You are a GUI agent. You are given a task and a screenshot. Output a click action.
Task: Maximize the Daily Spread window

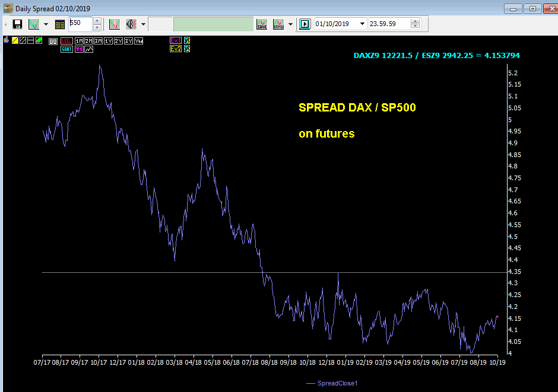(x=532, y=9)
